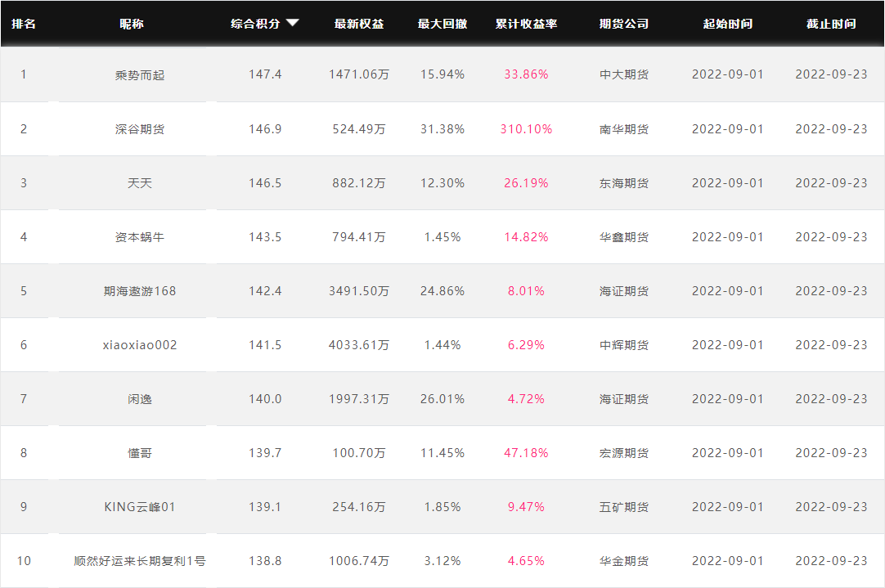Sort by the 综合积分 down-arrow icon

tap(292, 23)
